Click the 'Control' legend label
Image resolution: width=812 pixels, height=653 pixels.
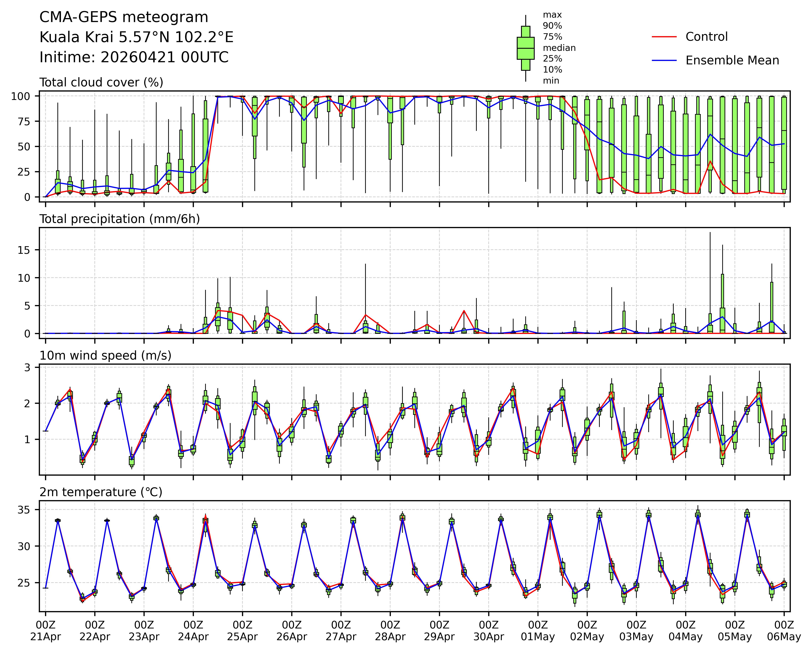707,37
